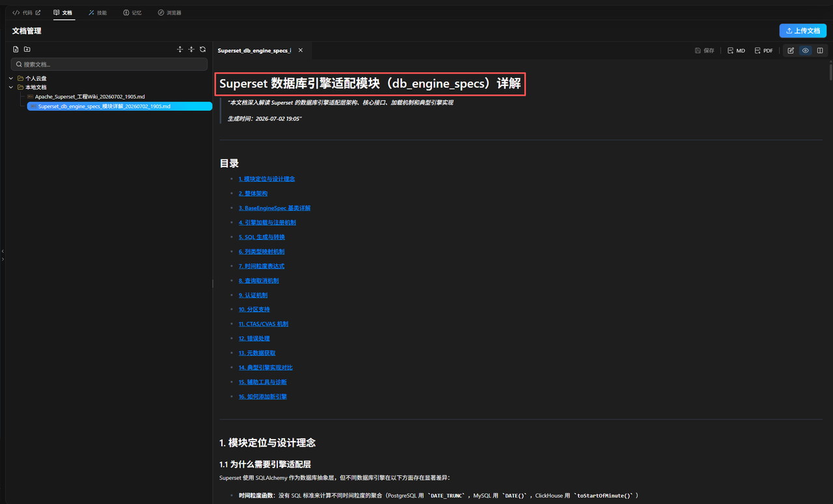
Task: Click the 生成时间：2026-07-02 19:05 line
Action: point(265,119)
